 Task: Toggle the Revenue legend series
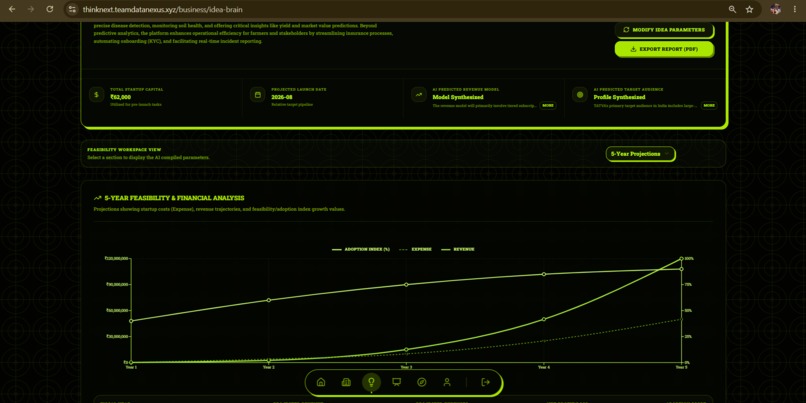(457, 249)
